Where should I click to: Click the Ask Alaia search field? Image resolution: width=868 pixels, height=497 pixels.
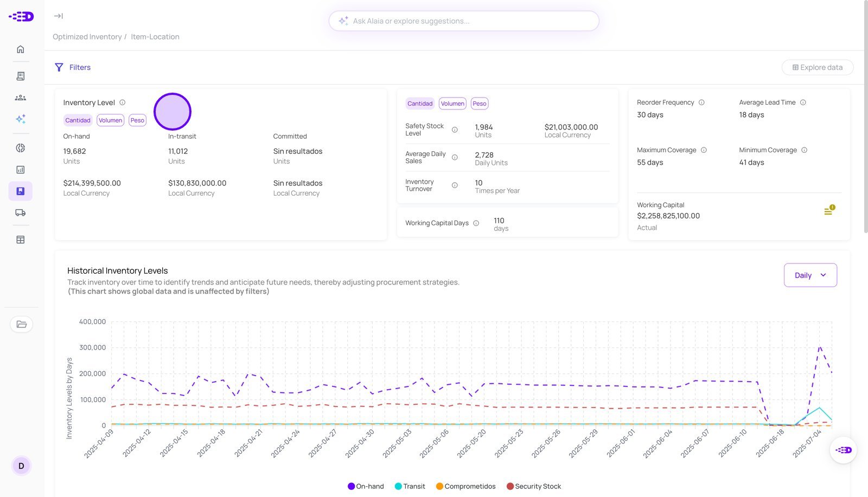coord(464,21)
